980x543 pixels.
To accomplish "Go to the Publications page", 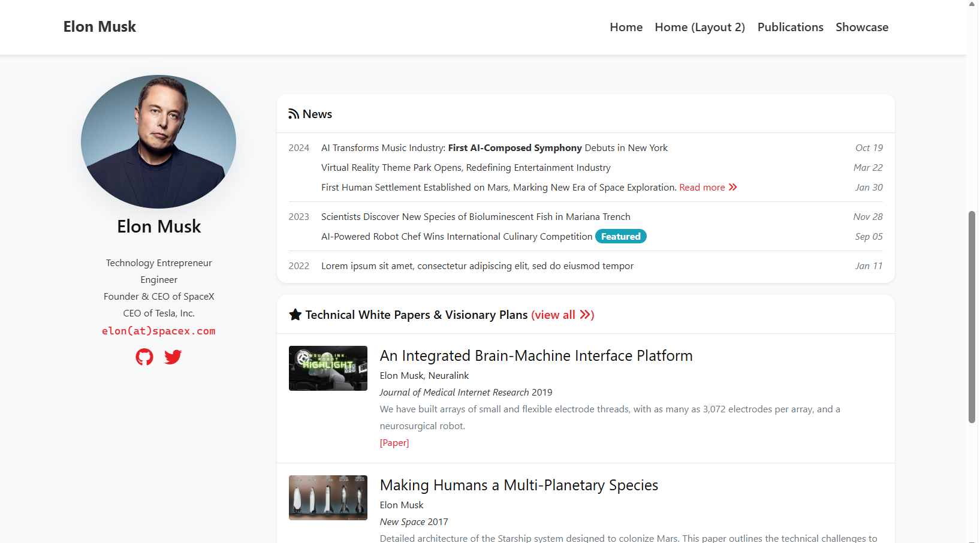I will pyautogui.click(x=790, y=27).
